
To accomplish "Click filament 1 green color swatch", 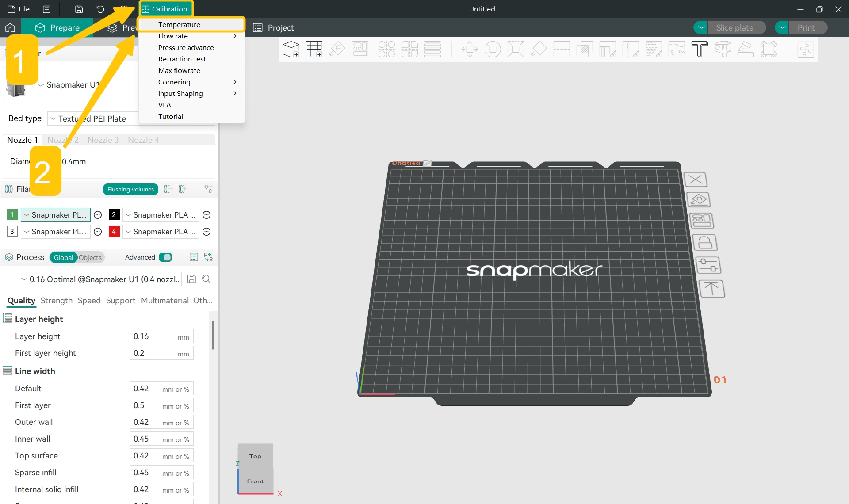I will (12, 215).
